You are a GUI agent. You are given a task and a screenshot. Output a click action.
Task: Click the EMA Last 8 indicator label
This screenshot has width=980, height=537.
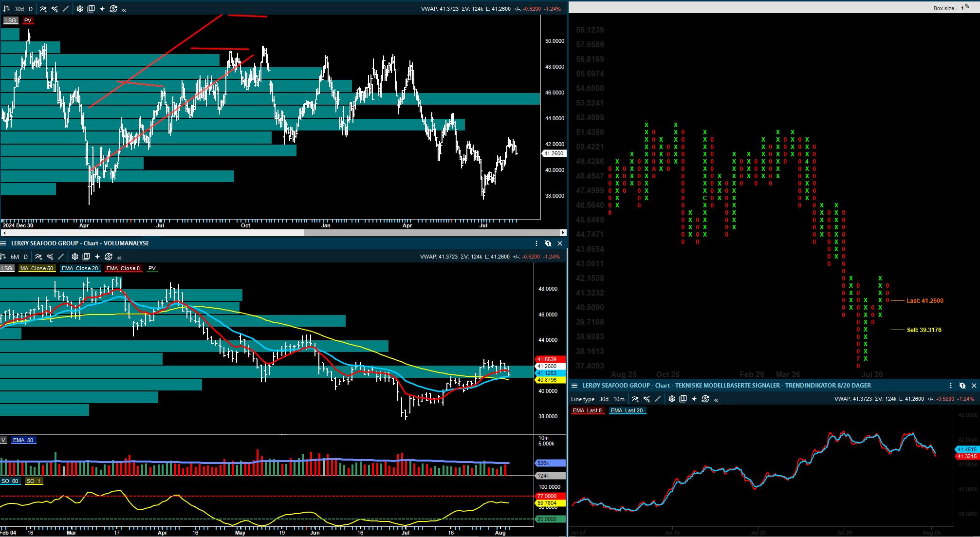click(588, 410)
